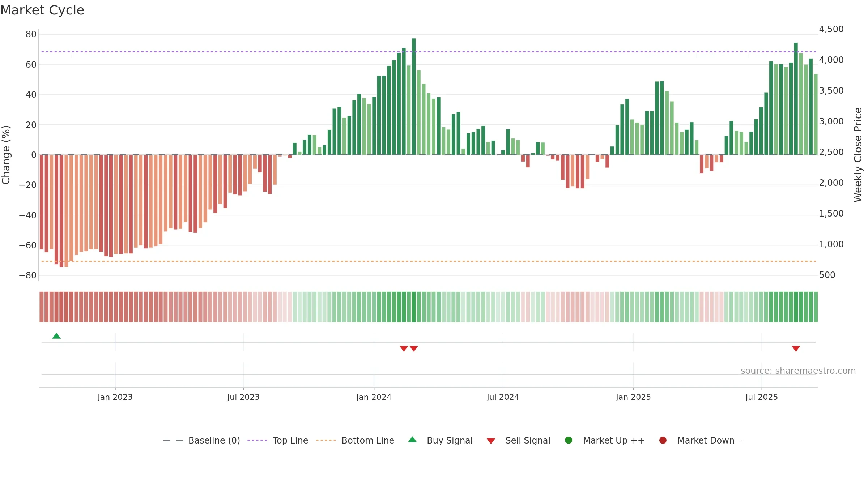Image resolution: width=868 pixels, height=488 pixels.
Task: Click the Jan 2024 axis label
Action: 374,397
